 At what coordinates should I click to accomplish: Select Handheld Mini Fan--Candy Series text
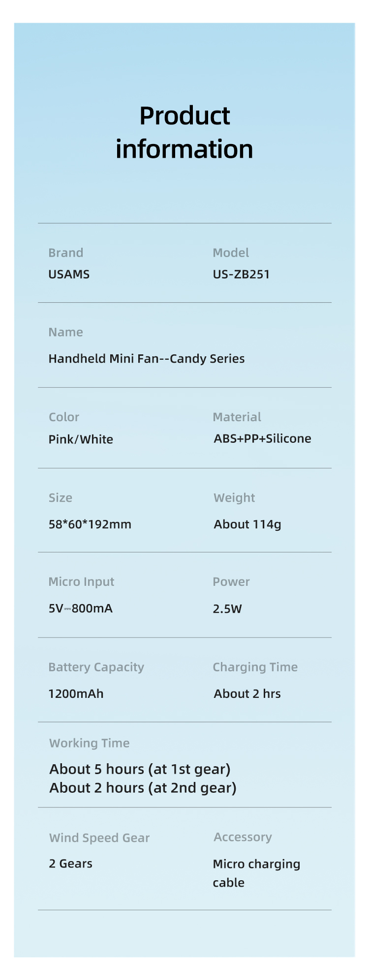tap(147, 359)
